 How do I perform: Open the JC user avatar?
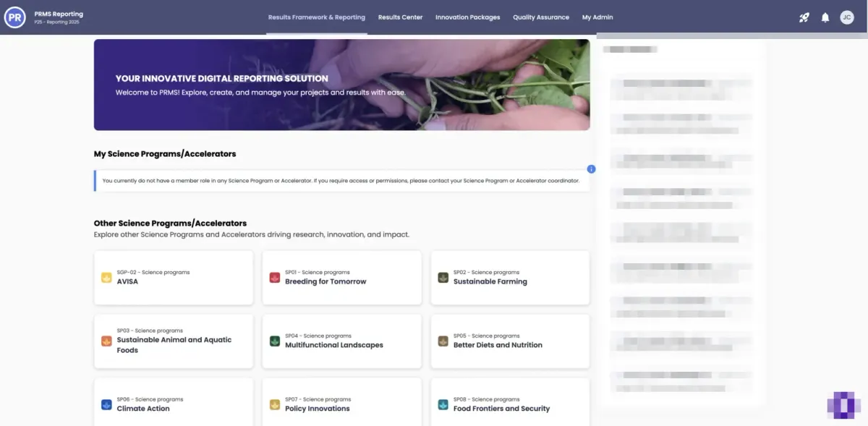[847, 17]
